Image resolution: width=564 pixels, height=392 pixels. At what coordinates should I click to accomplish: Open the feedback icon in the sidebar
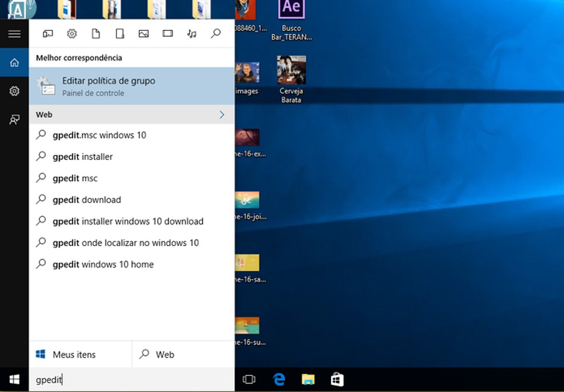(x=14, y=119)
